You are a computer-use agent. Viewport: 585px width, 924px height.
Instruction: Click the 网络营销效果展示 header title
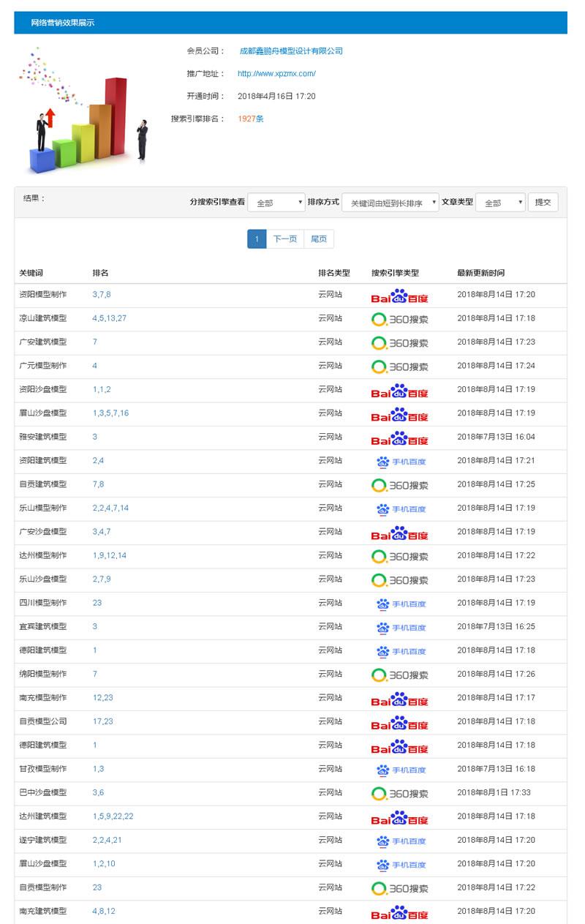point(63,23)
